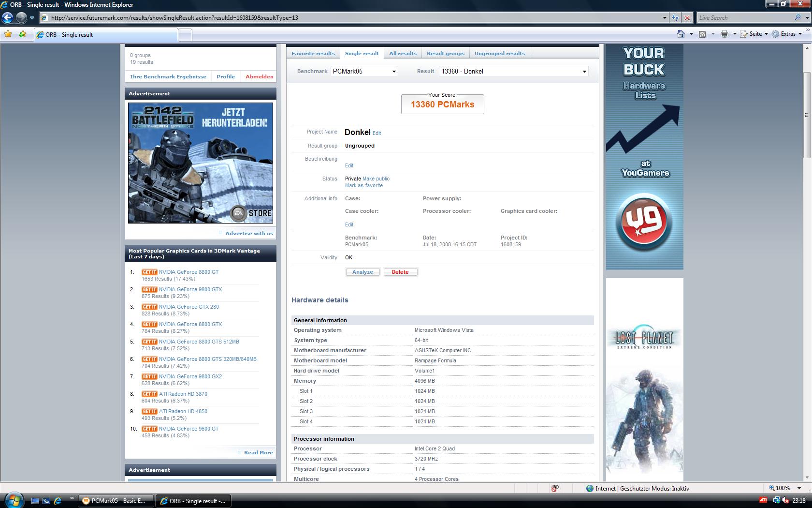This screenshot has width=812, height=508.
Task: Click the Lost Planet advertisement banner
Action: (644, 379)
